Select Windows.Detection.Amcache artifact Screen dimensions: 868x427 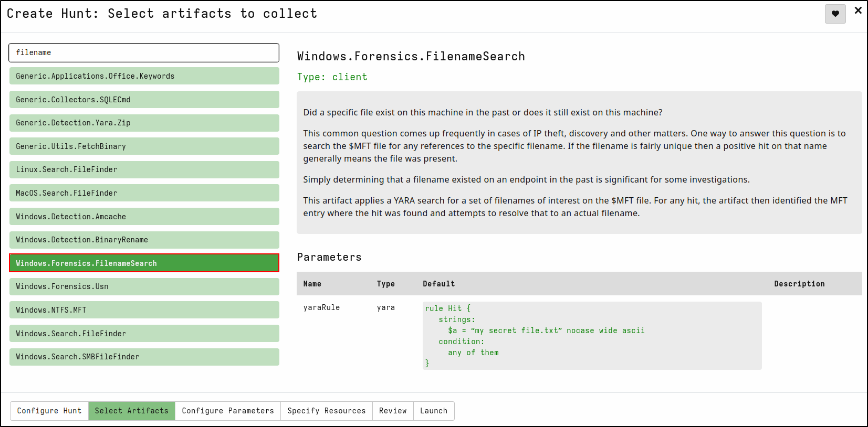coord(144,217)
